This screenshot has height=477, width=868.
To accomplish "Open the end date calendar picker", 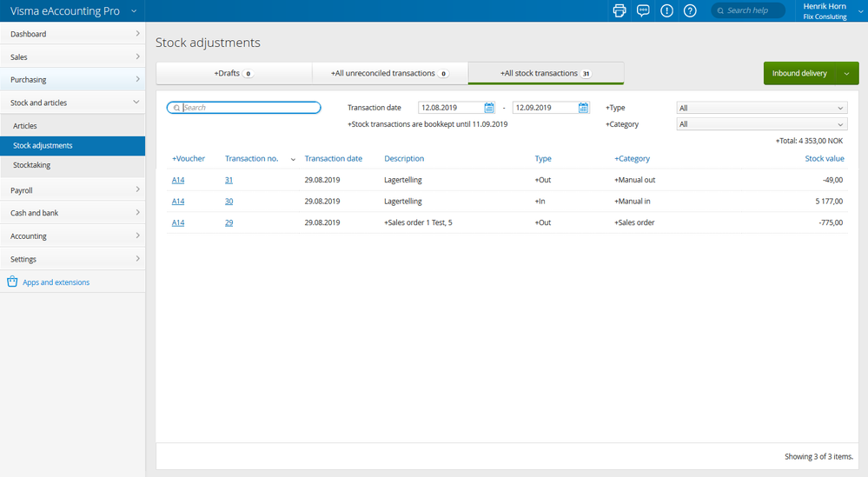I will click(x=584, y=108).
